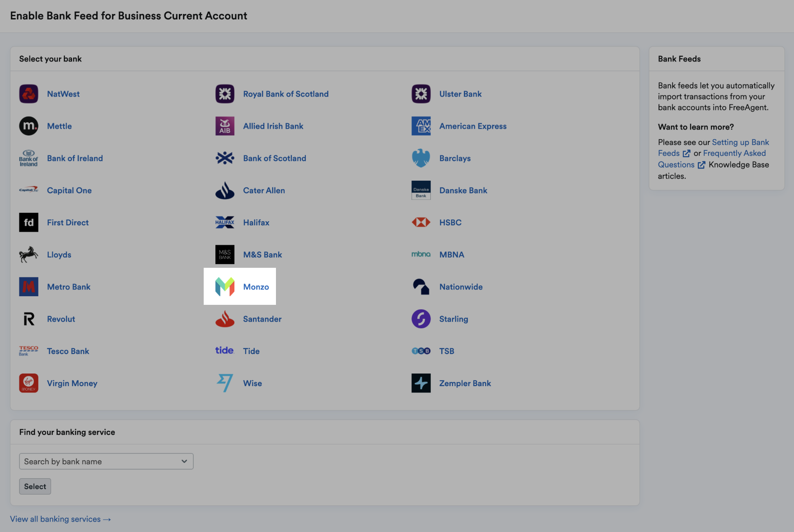
Task: Open the Setting up Bank Feeds article
Action: click(740, 142)
